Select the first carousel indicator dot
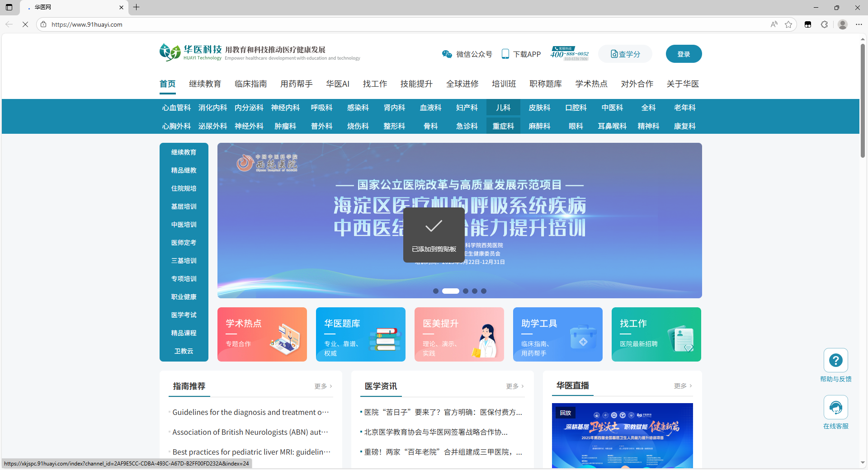 [435, 291]
